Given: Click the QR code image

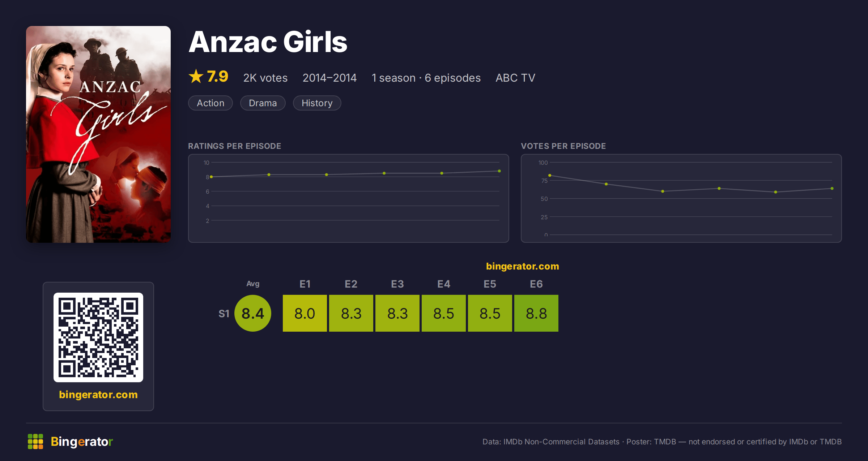Looking at the screenshot, I should pos(98,337).
